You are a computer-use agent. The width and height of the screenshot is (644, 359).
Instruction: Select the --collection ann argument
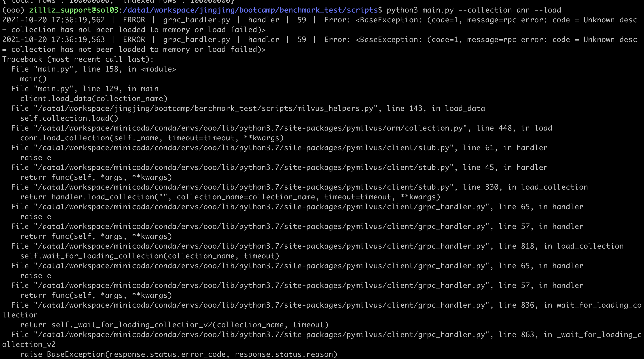click(496, 10)
